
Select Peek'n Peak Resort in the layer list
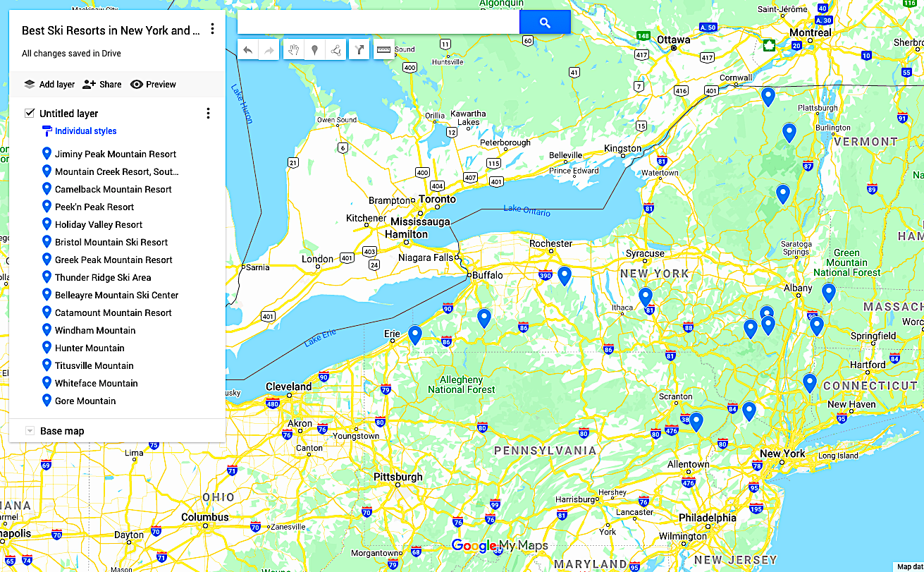point(94,207)
